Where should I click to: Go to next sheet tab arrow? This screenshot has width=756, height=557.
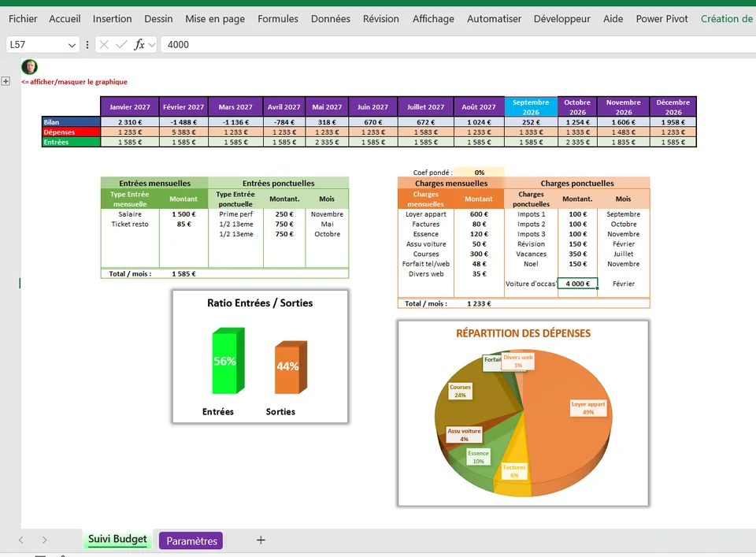(x=44, y=540)
